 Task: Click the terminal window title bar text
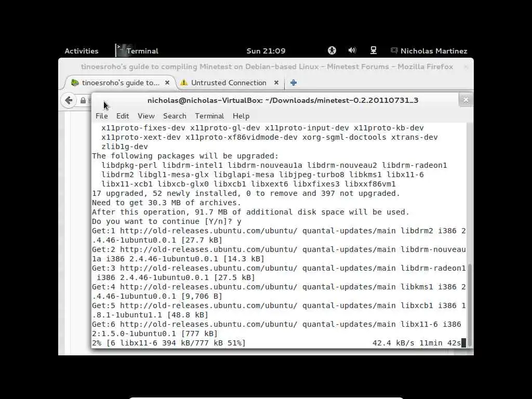283,100
